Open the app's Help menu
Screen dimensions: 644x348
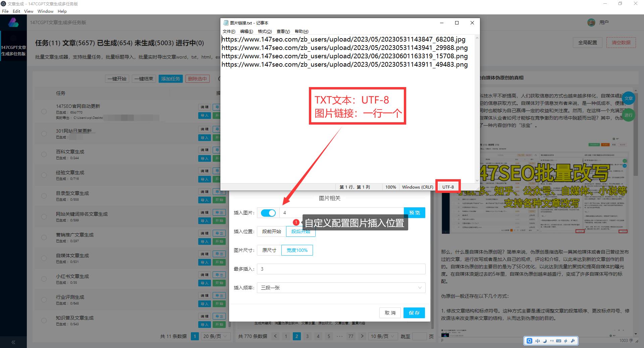(x=62, y=11)
